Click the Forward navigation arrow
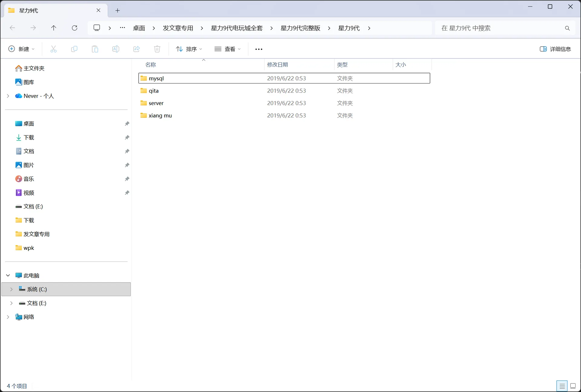The width and height of the screenshot is (581, 392). [33, 28]
